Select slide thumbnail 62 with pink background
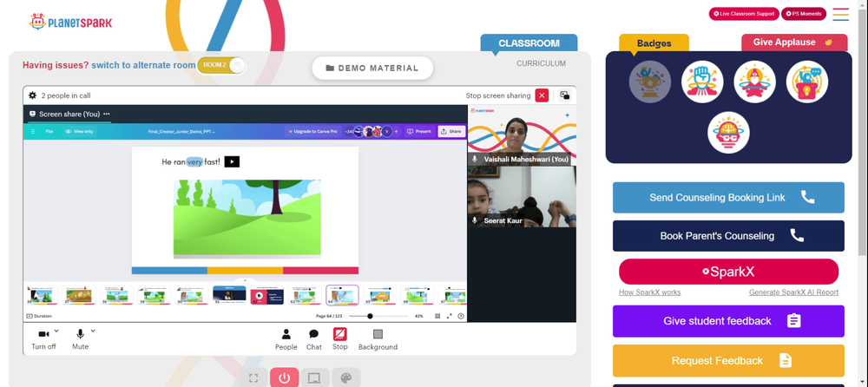 click(x=266, y=295)
